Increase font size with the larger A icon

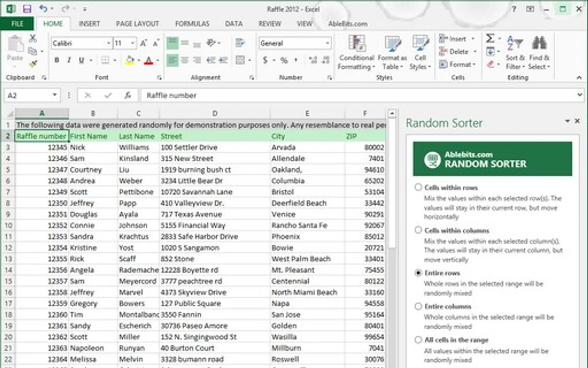[143, 43]
